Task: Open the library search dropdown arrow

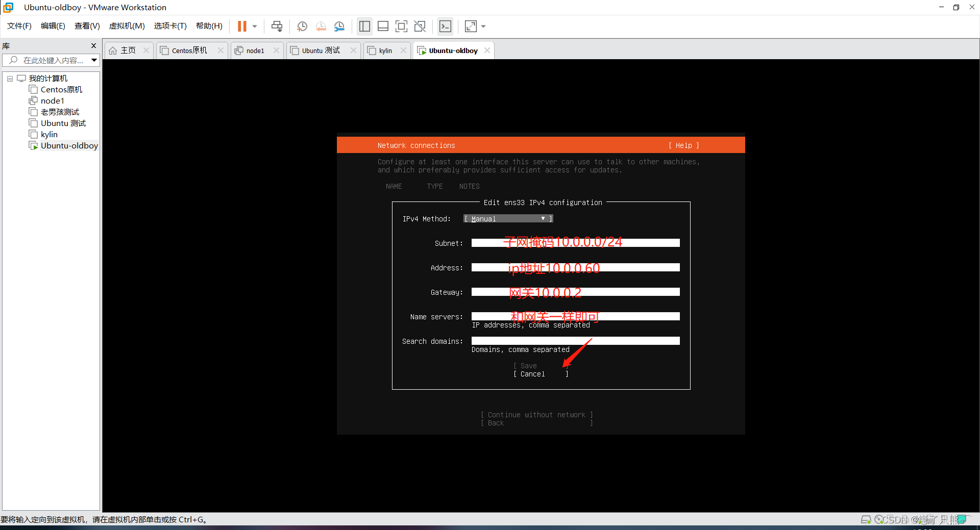Action: pos(94,60)
